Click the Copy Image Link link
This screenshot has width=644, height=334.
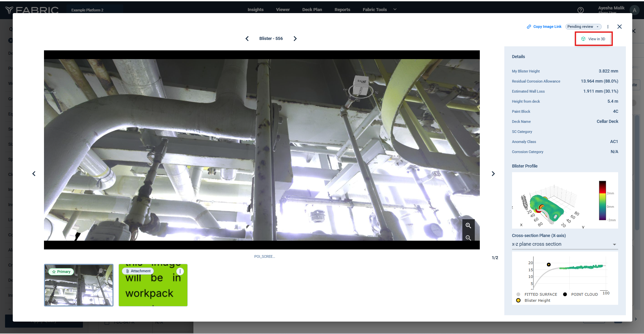[x=544, y=27]
